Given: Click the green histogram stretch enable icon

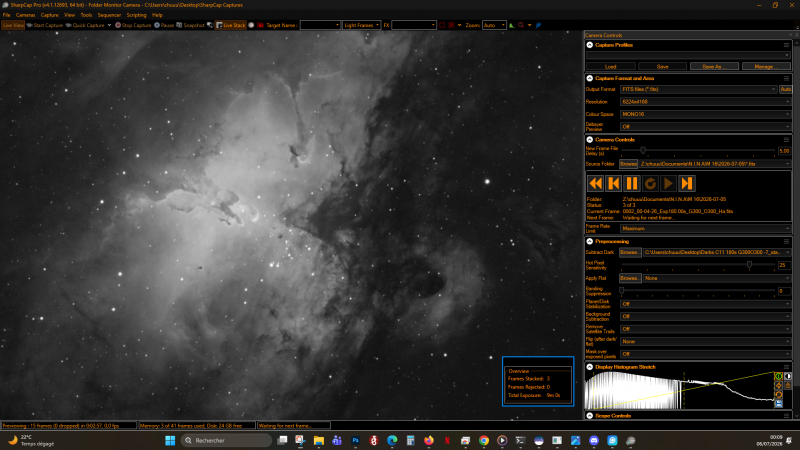Looking at the screenshot, I should (x=778, y=376).
